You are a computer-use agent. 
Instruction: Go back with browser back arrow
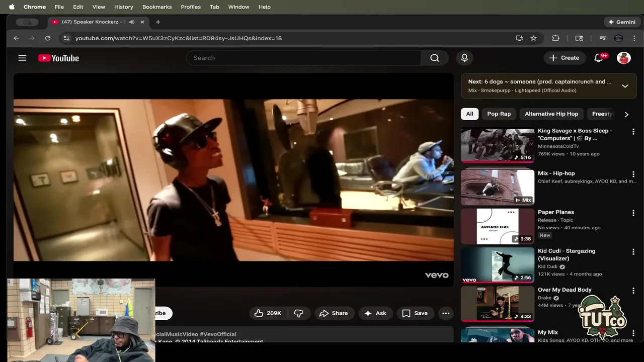16,38
